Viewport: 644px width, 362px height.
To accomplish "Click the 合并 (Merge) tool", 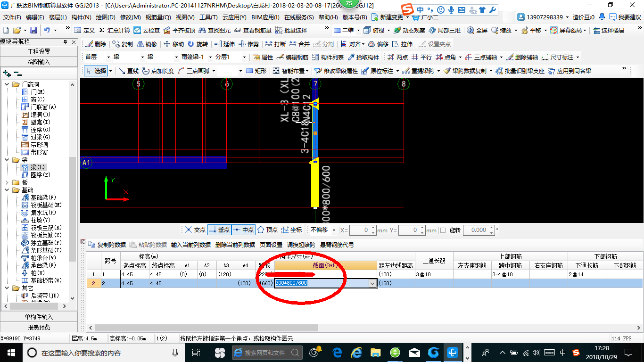I will 299,44.
